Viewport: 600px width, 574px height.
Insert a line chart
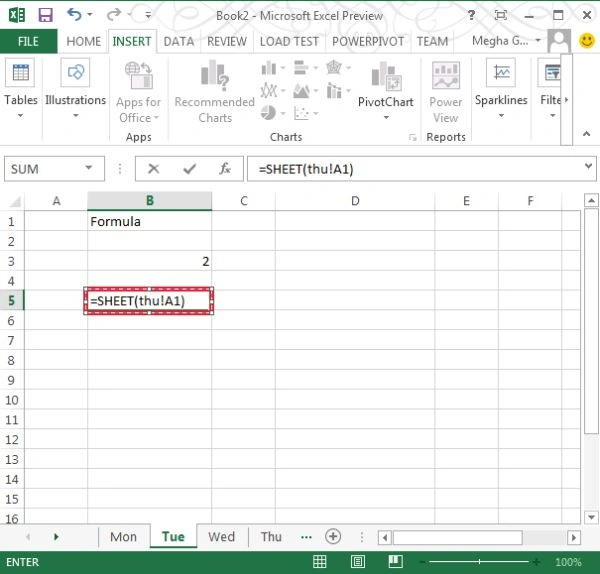click(269, 91)
